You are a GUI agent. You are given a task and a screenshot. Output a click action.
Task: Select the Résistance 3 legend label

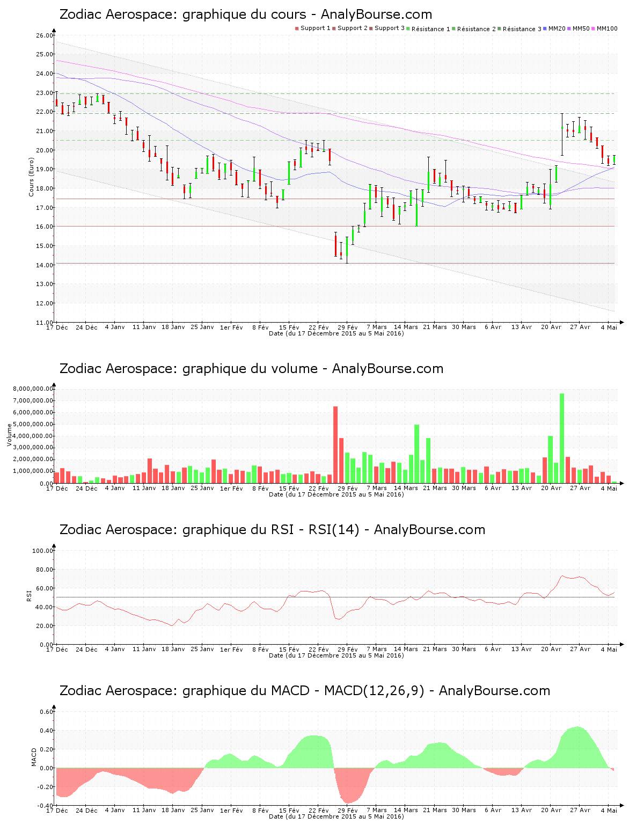pyautogui.click(x=522, y=29)
